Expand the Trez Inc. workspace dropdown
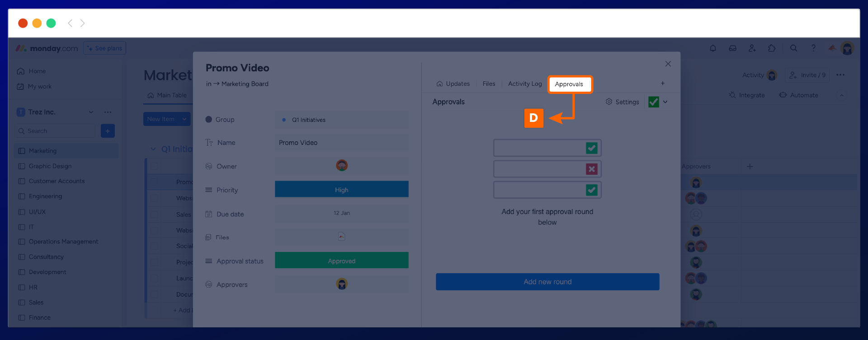 (x=91, y=112)
